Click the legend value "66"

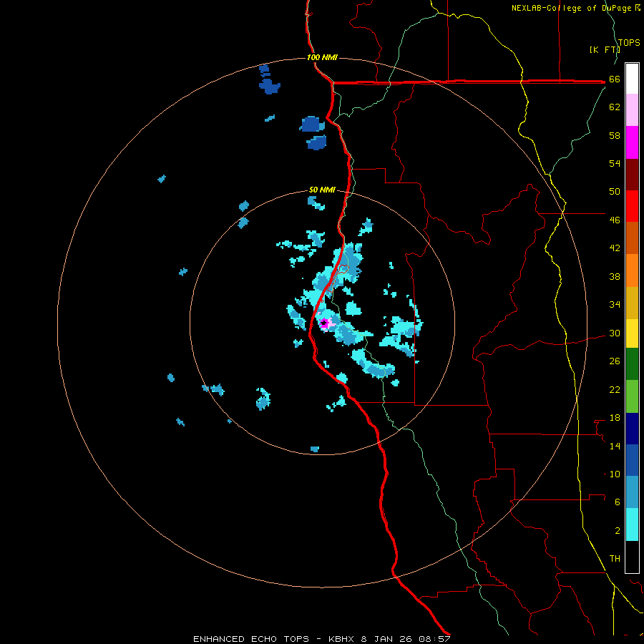click(x=615, y=79)
